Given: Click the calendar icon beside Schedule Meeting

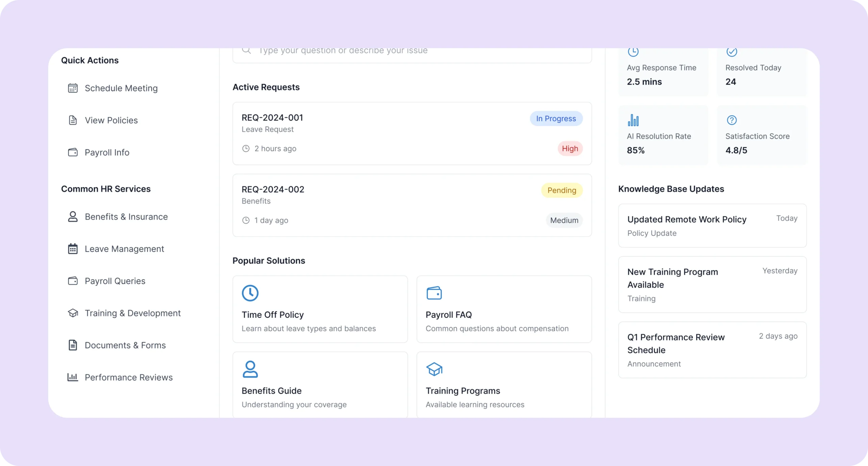Looking at the screenshot, I should pos(73,88).
